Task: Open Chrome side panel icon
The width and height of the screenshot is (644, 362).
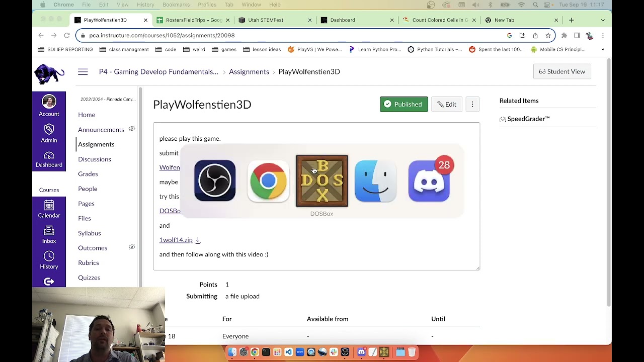Action: click(577, 35)
